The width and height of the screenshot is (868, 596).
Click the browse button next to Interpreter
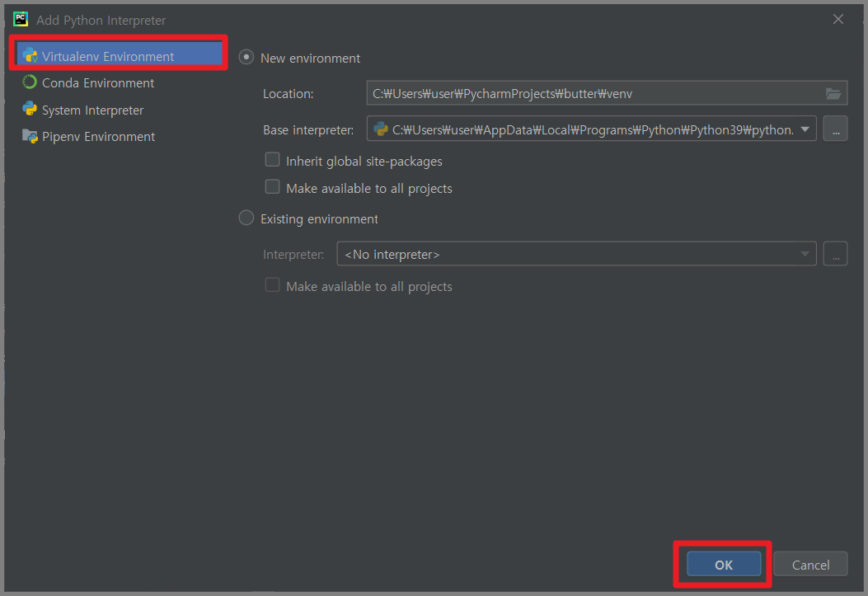[x=835, y=254]
